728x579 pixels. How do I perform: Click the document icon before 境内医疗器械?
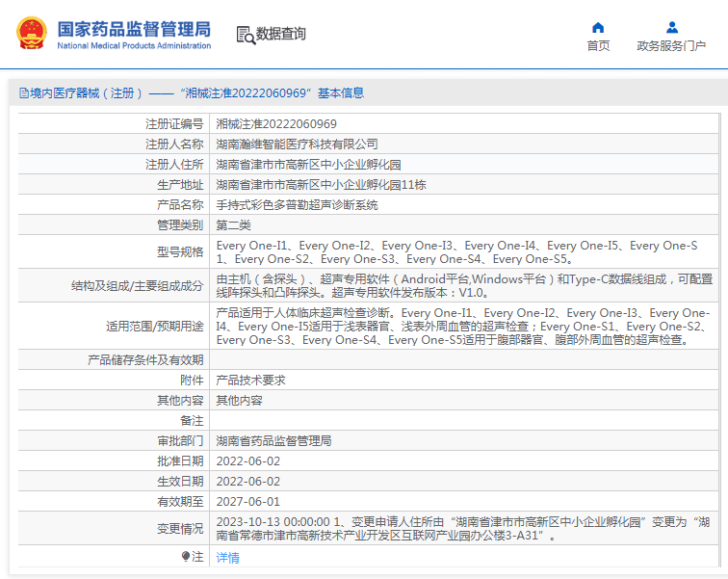(24, 93)
